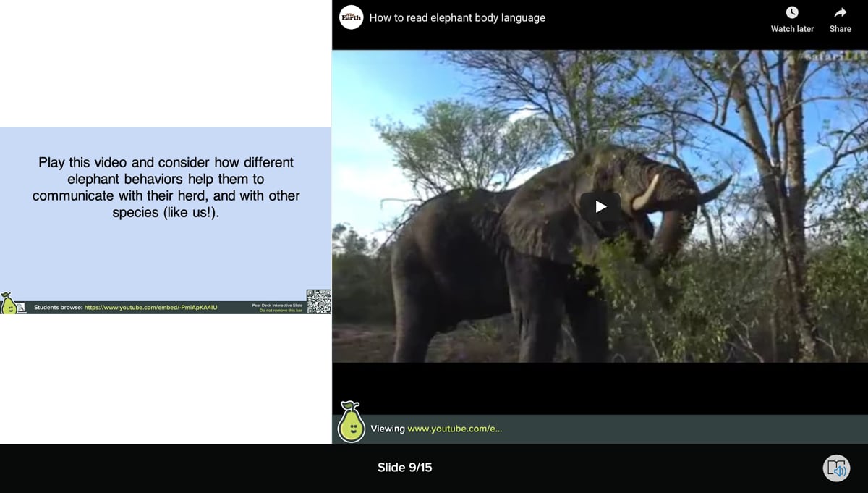The width and height of the screenshot is (868, 493).
Task: Open the www.youtube.com/e... viewing link
Action: [x=455, y=429]
